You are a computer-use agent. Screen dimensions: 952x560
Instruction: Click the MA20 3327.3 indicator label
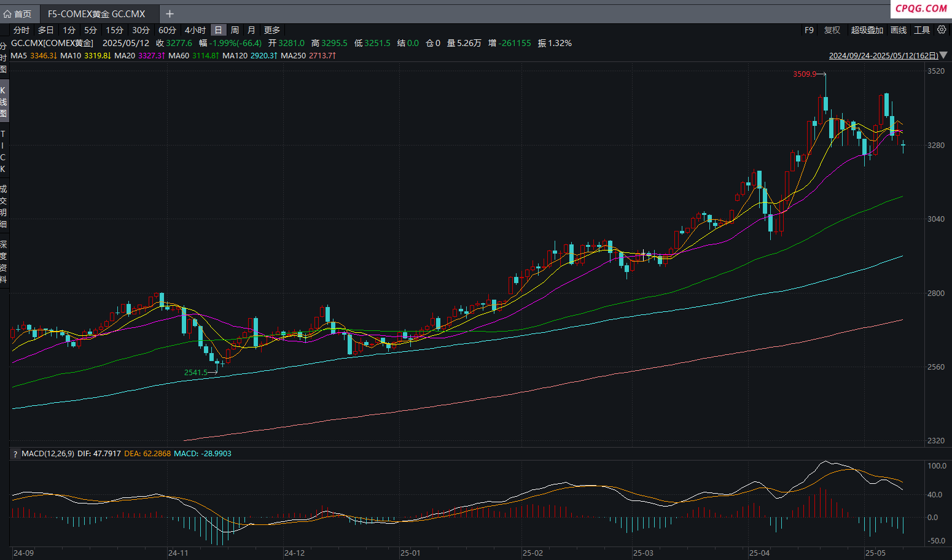pos(139,56)
